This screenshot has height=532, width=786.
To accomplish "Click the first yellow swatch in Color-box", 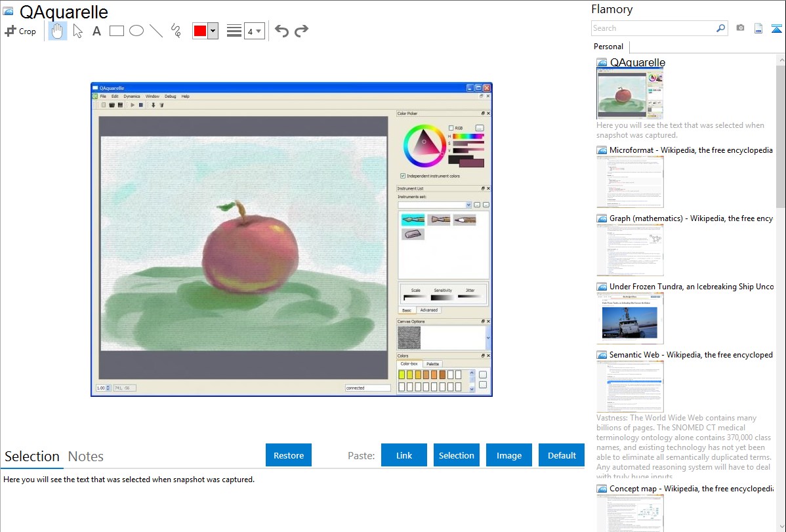I will coord(402,375).
